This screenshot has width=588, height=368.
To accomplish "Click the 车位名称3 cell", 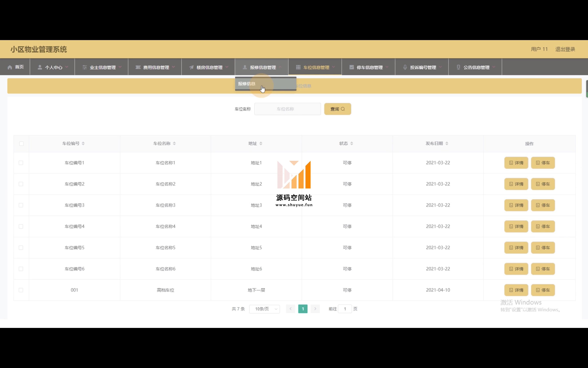I will pyautogui.click(x=166, y=205).
